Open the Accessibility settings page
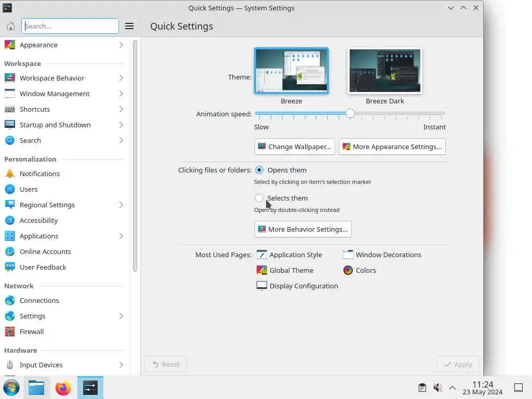 [64, 220]
